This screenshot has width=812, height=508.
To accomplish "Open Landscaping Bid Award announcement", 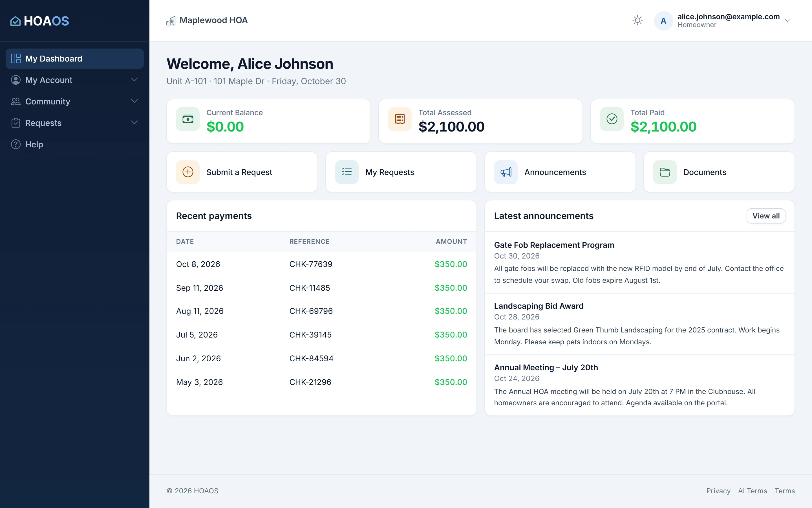I will 539,306.
